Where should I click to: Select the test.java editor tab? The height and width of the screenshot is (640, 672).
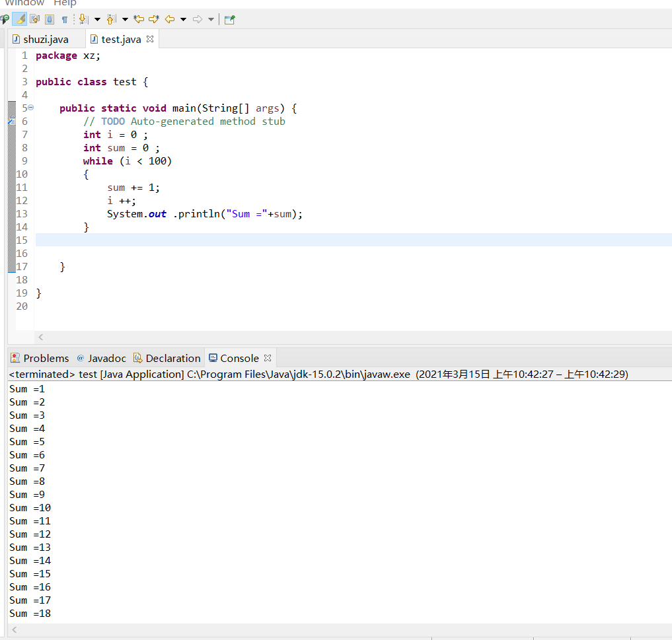tap(121, 40)
